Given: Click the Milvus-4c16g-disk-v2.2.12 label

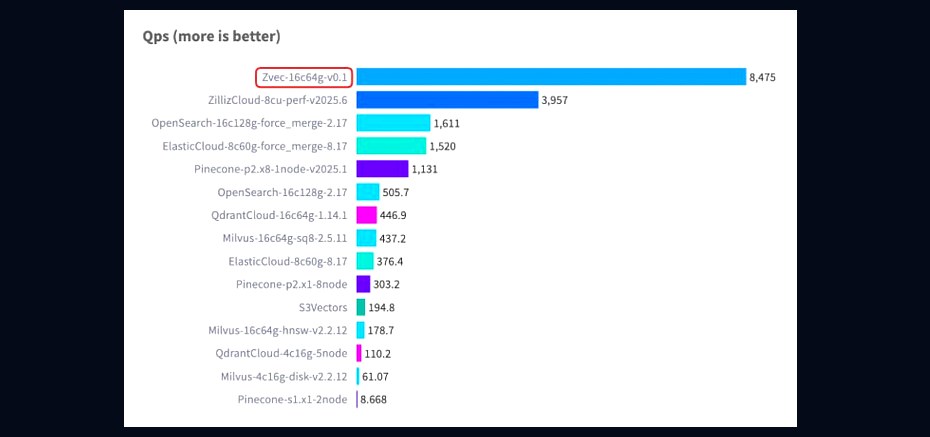Looking at the screenshot, I should click(x=284, y=377).
